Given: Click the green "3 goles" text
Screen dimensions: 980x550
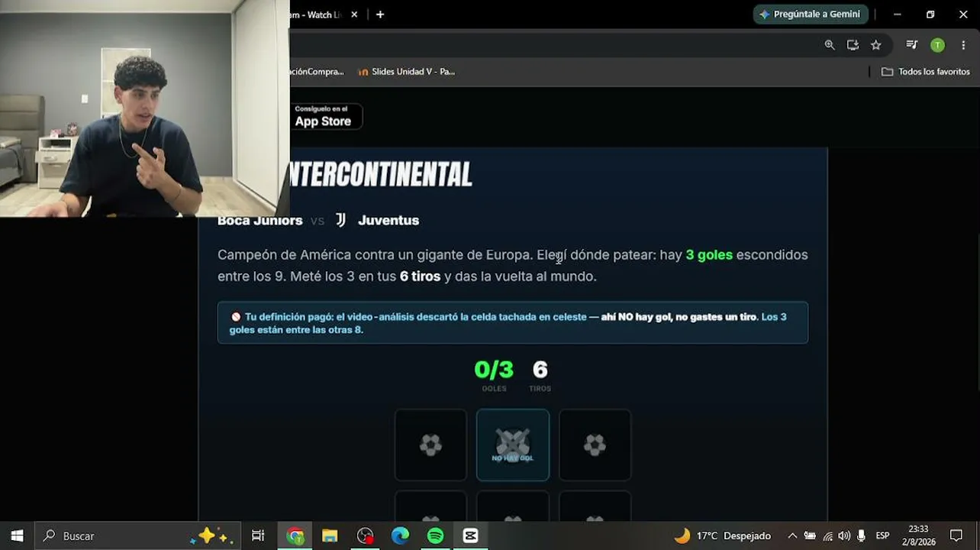Looking at the screenshot, I should [x=709, y=255].
